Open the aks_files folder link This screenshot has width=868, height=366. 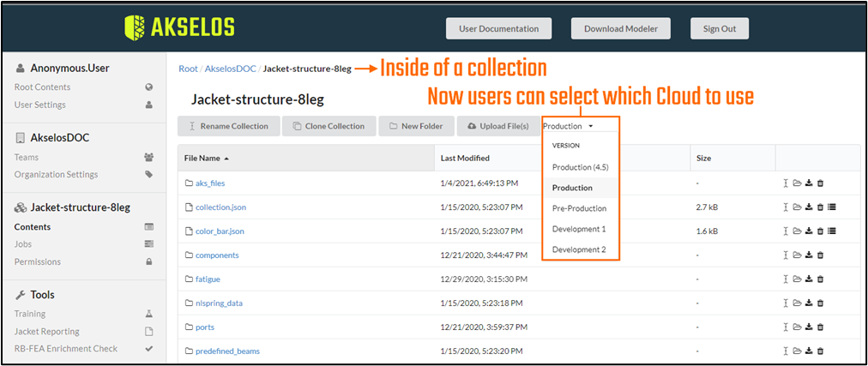210,183
